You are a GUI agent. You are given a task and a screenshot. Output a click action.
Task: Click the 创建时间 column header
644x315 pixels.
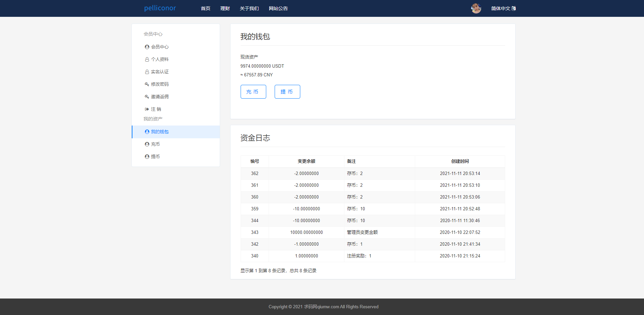pos(460,162)
